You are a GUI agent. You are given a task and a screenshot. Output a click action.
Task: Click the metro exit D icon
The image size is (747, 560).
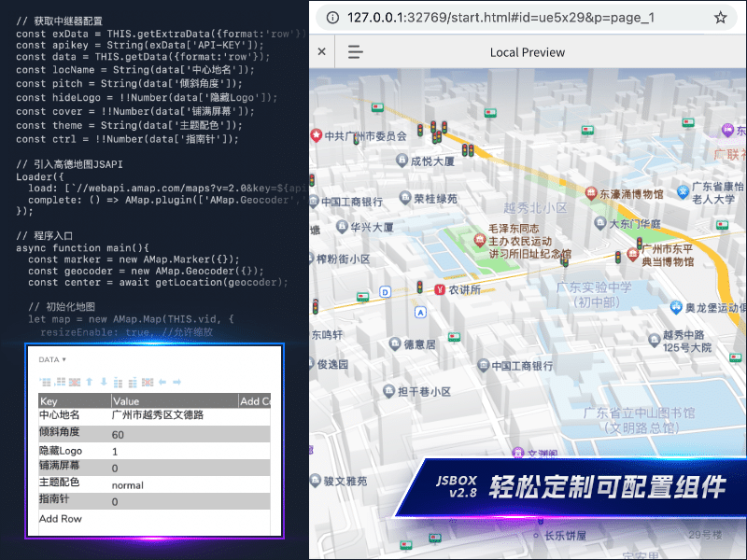385,292
